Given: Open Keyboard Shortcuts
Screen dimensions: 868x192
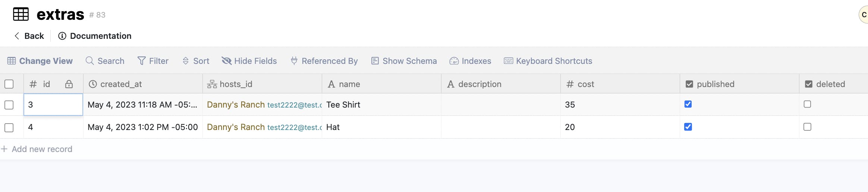Looking at the screenshot, I should 548,61.
